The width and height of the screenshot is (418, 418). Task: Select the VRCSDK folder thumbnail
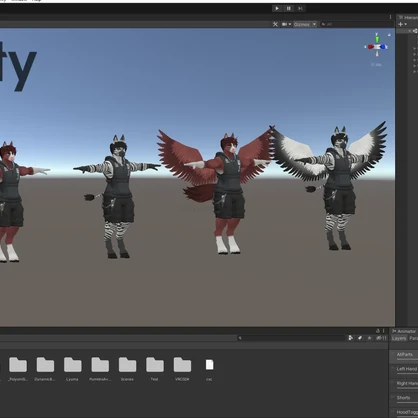click(x=182, y=369)
